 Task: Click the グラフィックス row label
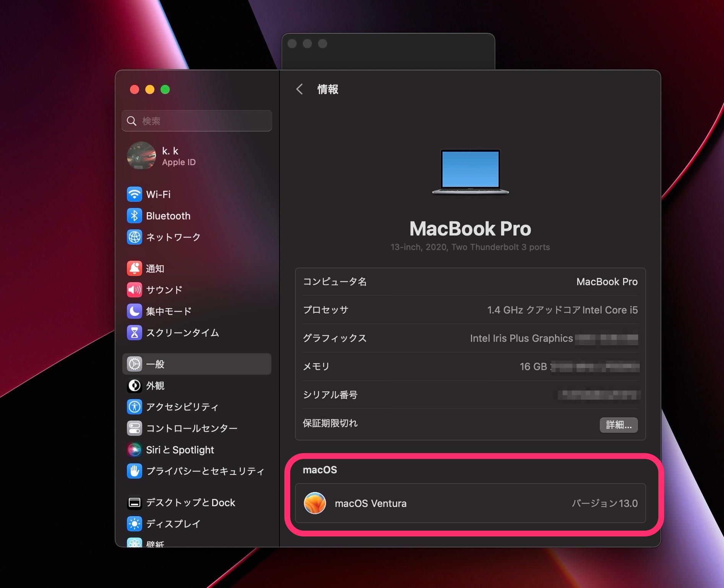click(335, 338)
